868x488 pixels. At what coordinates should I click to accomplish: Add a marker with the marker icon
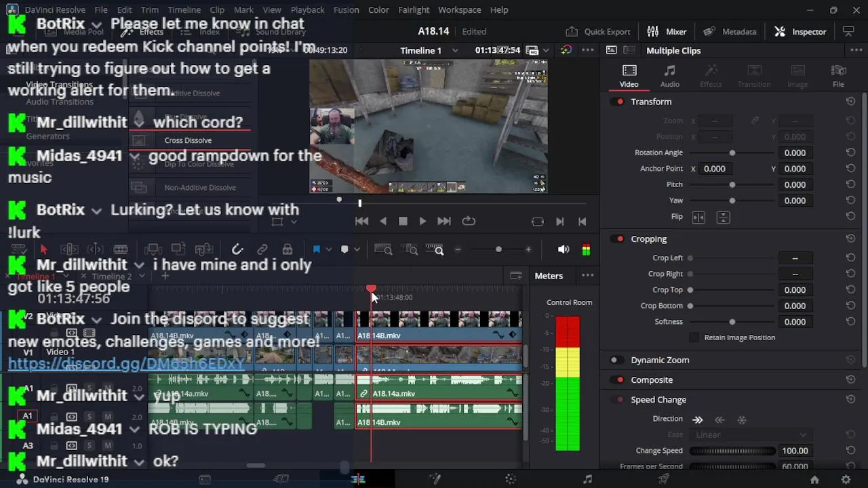pos(344,249)
